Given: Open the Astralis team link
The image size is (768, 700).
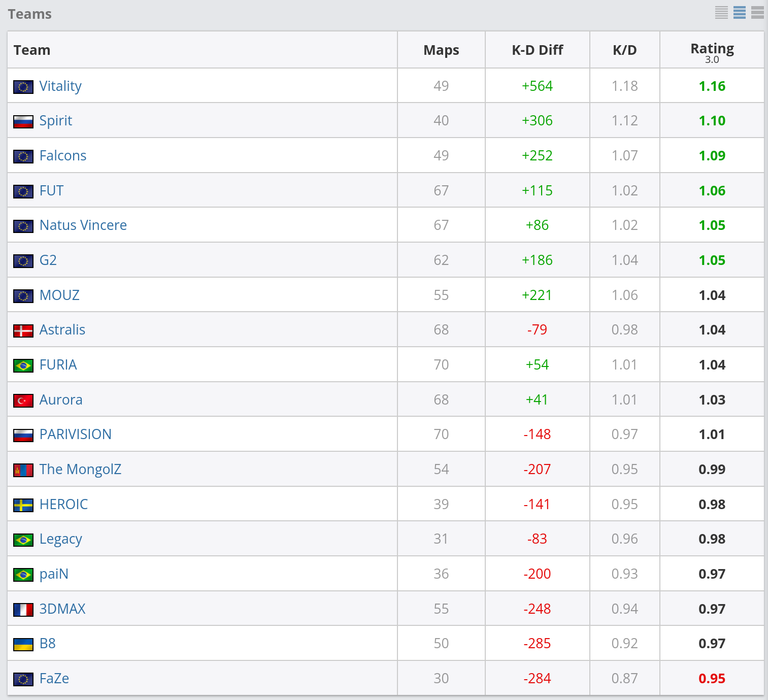Looking at the screenshot, I should 62,329.
